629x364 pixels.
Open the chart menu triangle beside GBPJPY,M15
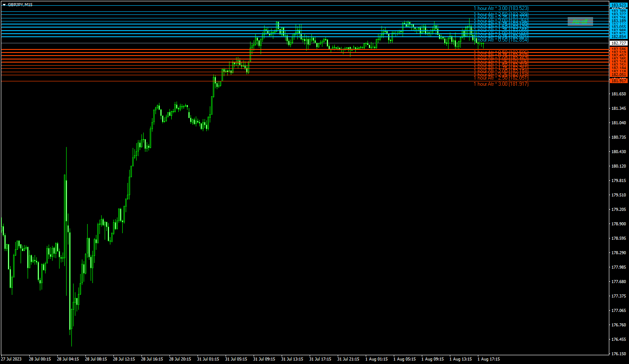click(4, 4)
